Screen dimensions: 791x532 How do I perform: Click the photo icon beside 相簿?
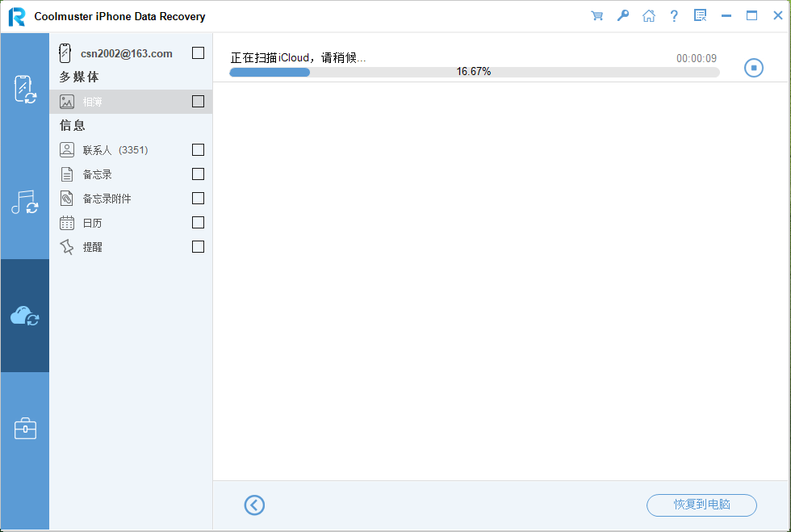[x=66, y=102]
